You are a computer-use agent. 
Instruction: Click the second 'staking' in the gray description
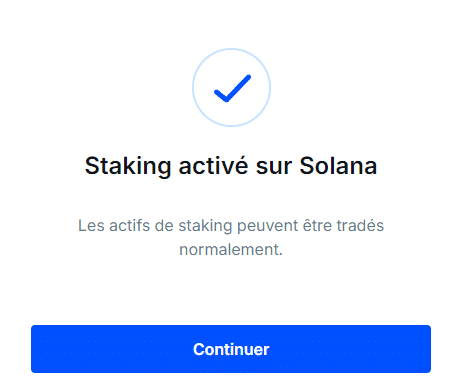pyautogui.click(x=205, y=226)
